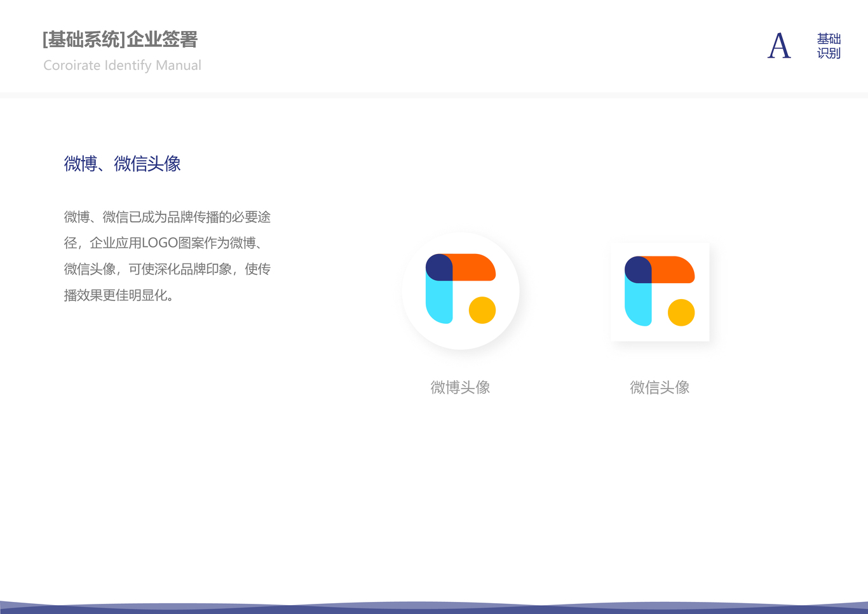
Task: Click the subtitle Coroirate Identify Manual
Action: tap(122, 65)
